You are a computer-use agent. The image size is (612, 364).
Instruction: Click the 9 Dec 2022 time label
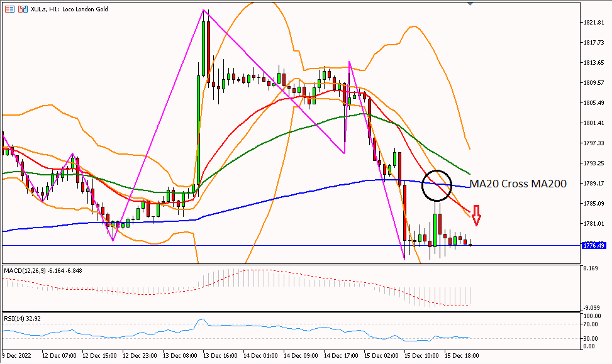click(16, 356)
